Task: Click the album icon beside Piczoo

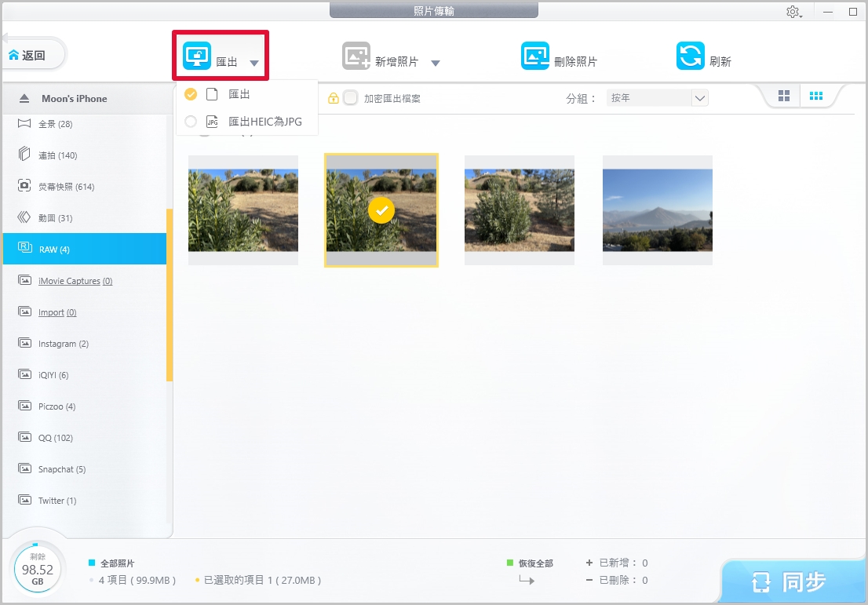Action: tap(25, 406)
